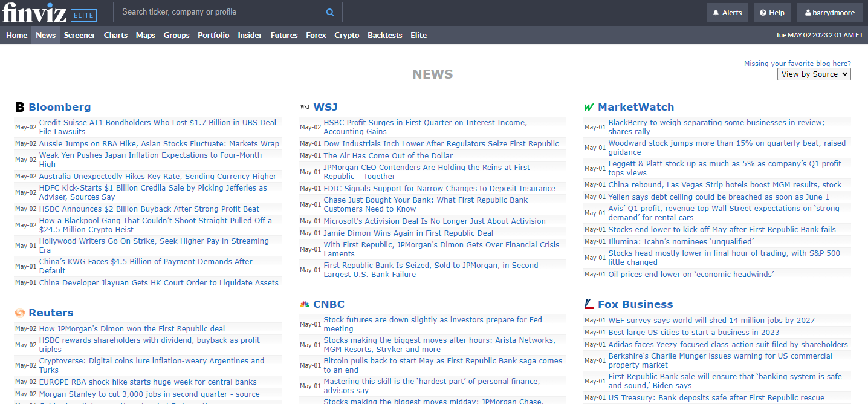Open Dow Industrials Inch Lower article

[441, 143]
